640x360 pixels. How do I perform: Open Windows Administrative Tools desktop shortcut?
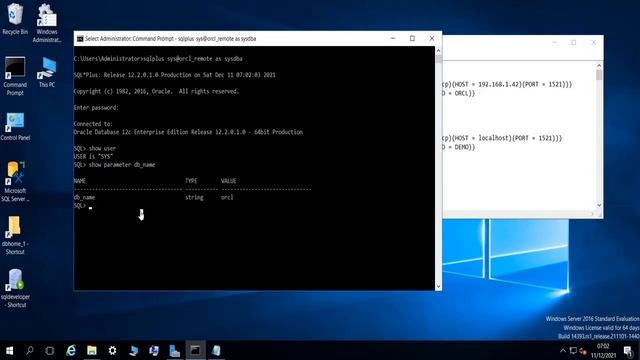click(47, 23)
